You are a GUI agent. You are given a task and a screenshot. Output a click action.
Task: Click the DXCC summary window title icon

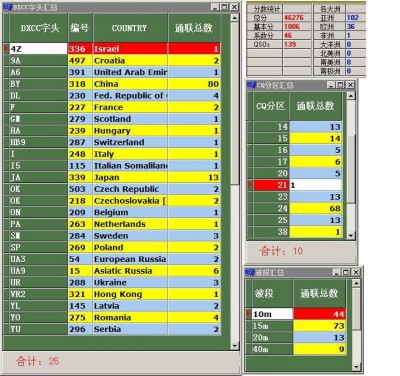click(x=7, y=7)
